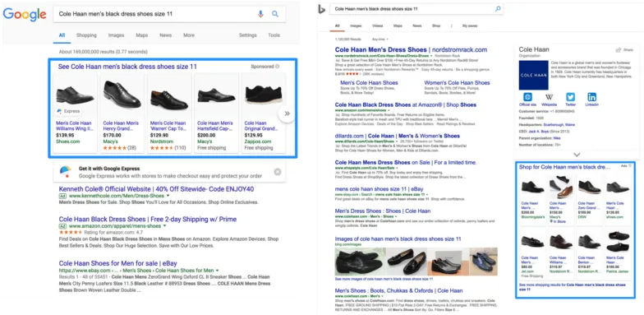The height and width of the screenshot is (315, 644).
Task: Share the Cole Haan knowledge card
Action: 624,49
